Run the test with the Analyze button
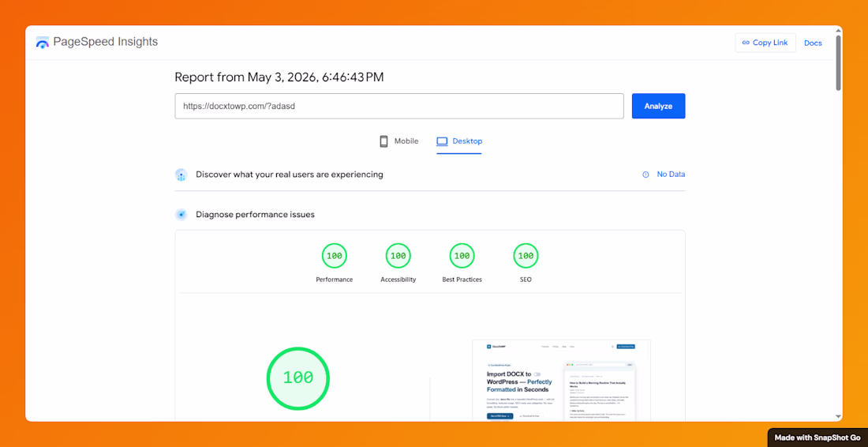This screenshot has width=868, height=447. (658, 106)
